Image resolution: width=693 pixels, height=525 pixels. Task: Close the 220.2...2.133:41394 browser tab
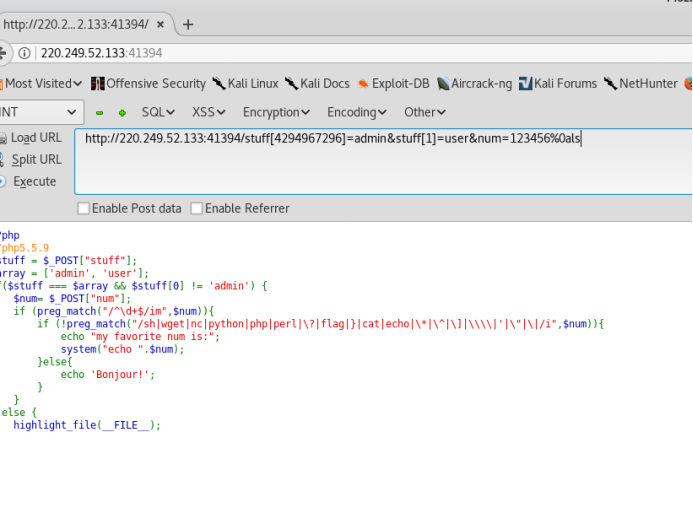[160, 24]
